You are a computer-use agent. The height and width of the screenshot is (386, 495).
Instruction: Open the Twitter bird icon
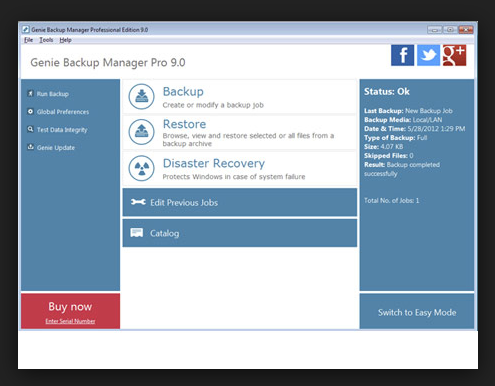(x=428, y=55)
